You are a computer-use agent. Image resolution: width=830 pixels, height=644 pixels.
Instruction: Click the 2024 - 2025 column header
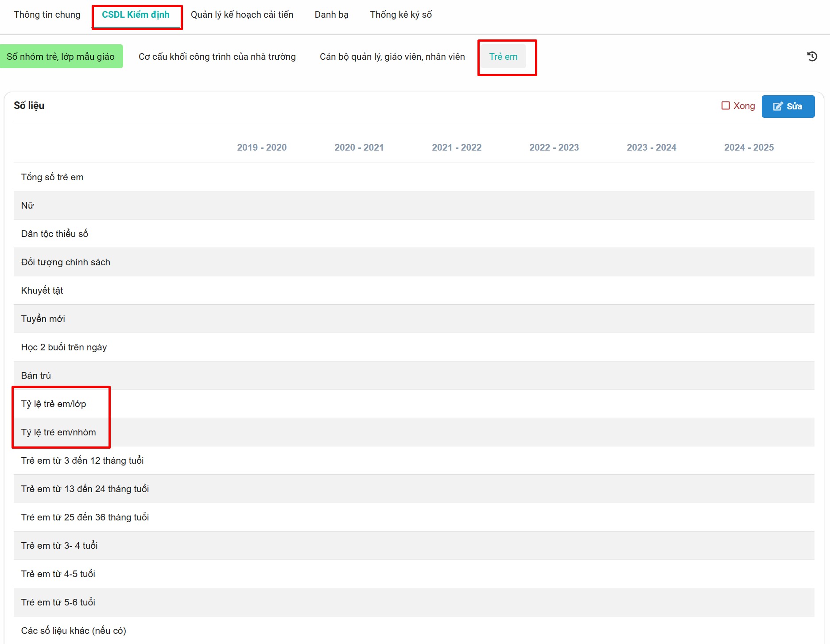click(x=749, y=147)
